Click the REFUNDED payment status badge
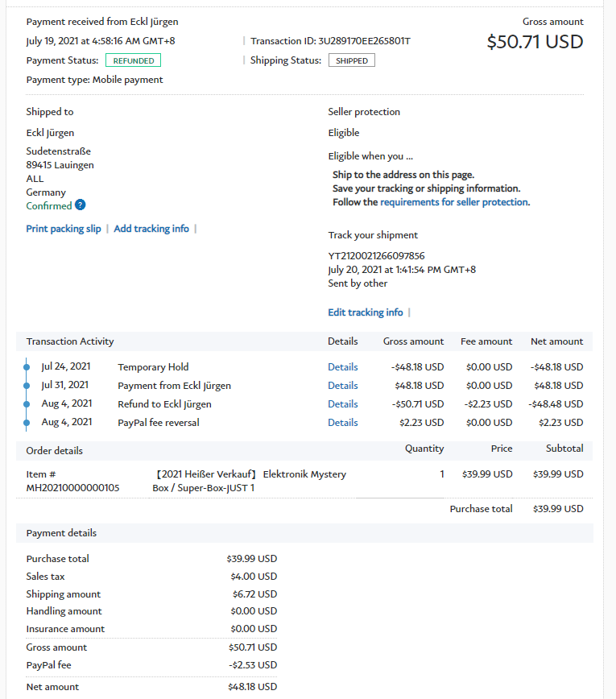 click(x=133, y=60)
